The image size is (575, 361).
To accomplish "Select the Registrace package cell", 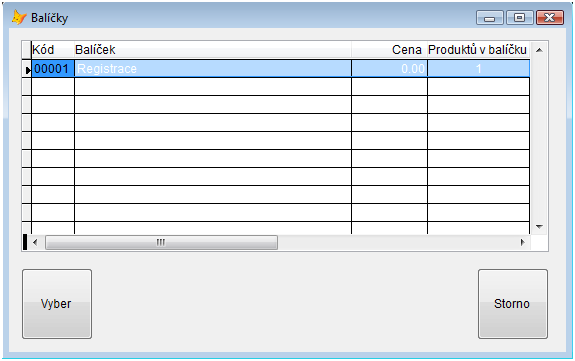I will click(213, 69).
